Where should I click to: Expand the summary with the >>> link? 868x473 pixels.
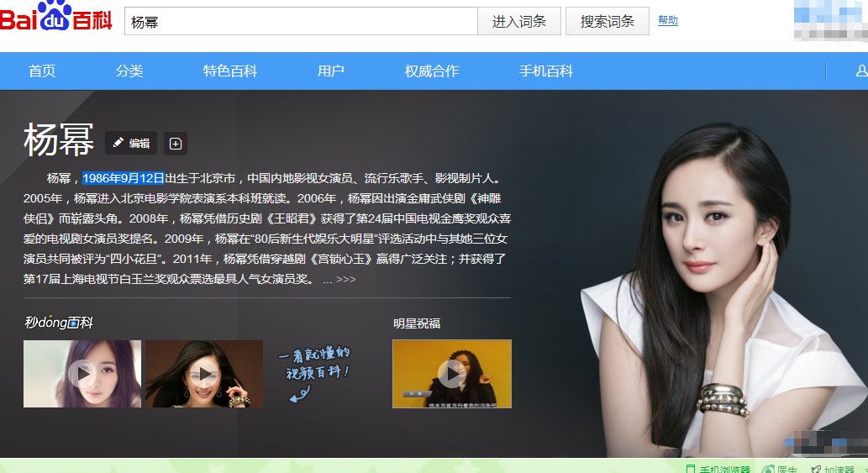coord(346,280)
